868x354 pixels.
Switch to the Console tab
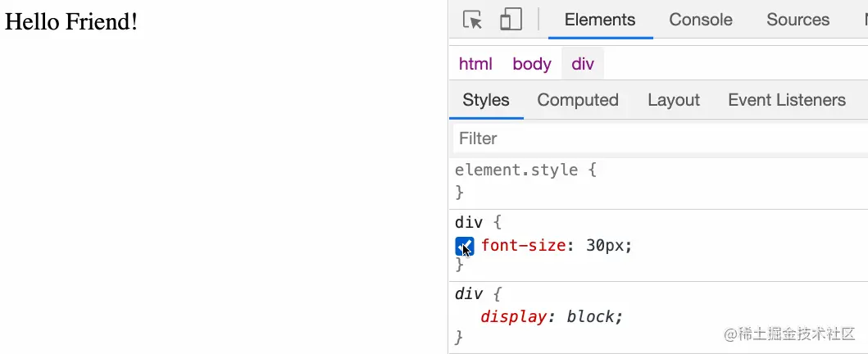[x=701, y=20]
